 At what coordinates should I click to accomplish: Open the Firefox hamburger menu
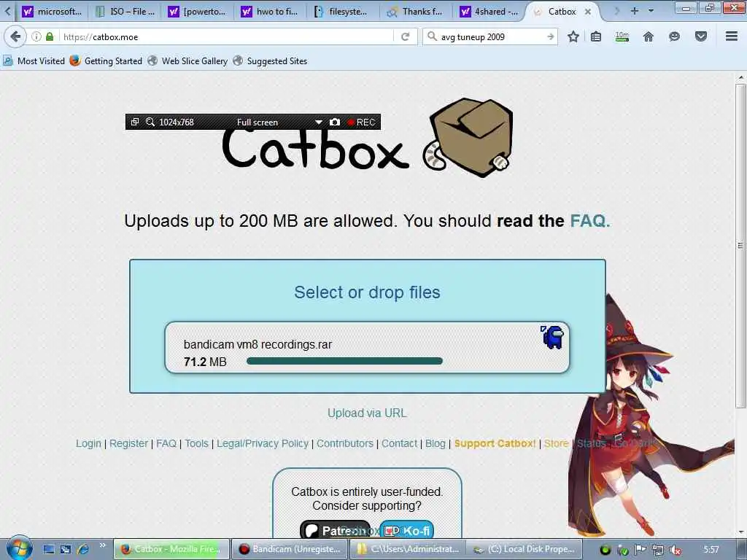[732, 36]
